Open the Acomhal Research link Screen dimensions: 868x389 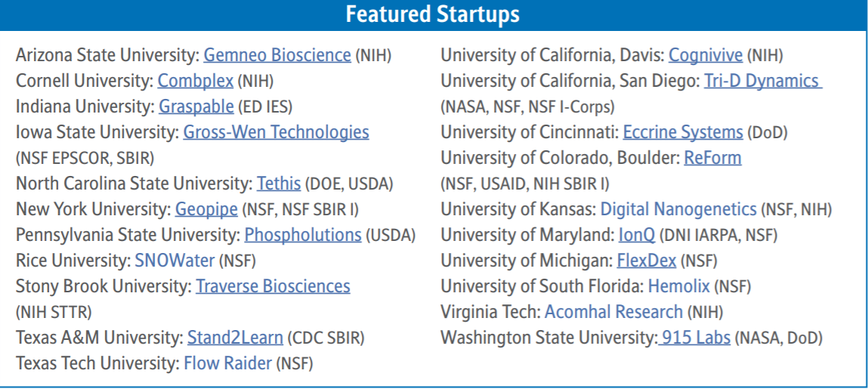614,312
